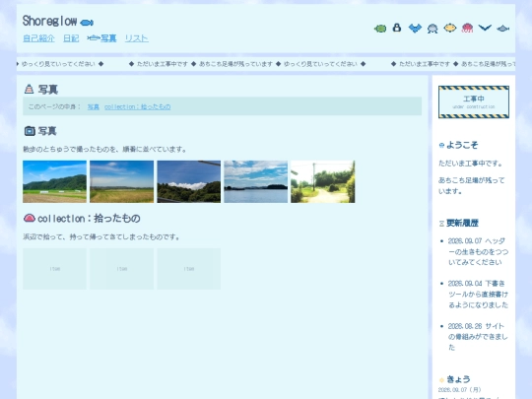The width and height of the screenshot is (532, 399).
Task: Open photo of forested hills with cloud
Action: coord(188,181)
